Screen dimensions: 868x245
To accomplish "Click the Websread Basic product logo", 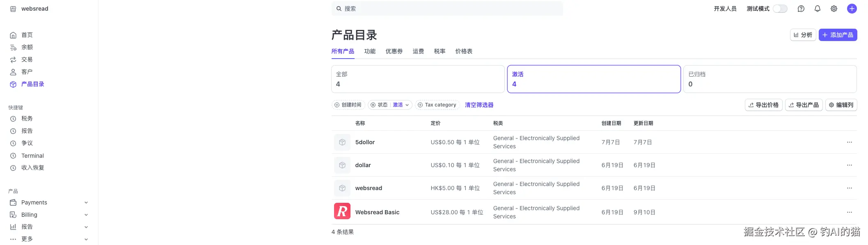I will point(342,211).
